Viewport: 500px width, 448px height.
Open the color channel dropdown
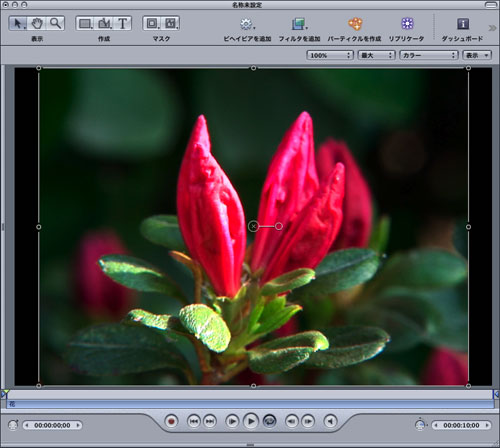428,55
